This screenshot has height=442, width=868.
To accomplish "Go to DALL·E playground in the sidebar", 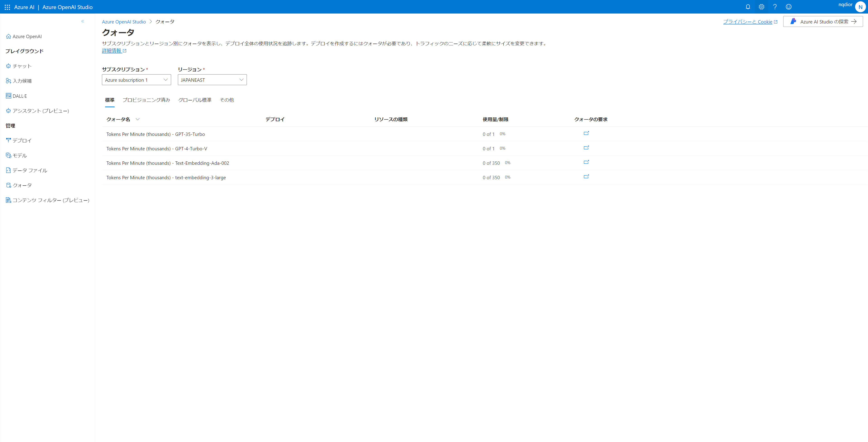I will [x=19, y=96].
